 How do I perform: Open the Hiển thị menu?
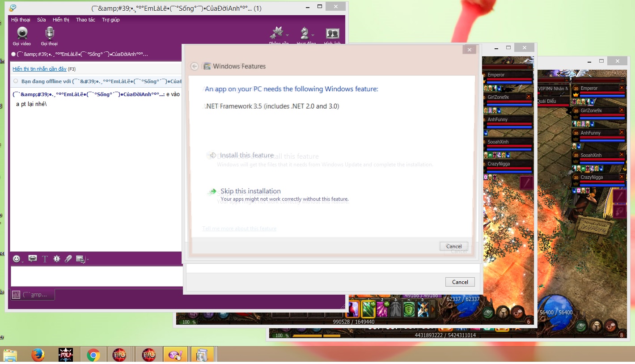[61, 20]
